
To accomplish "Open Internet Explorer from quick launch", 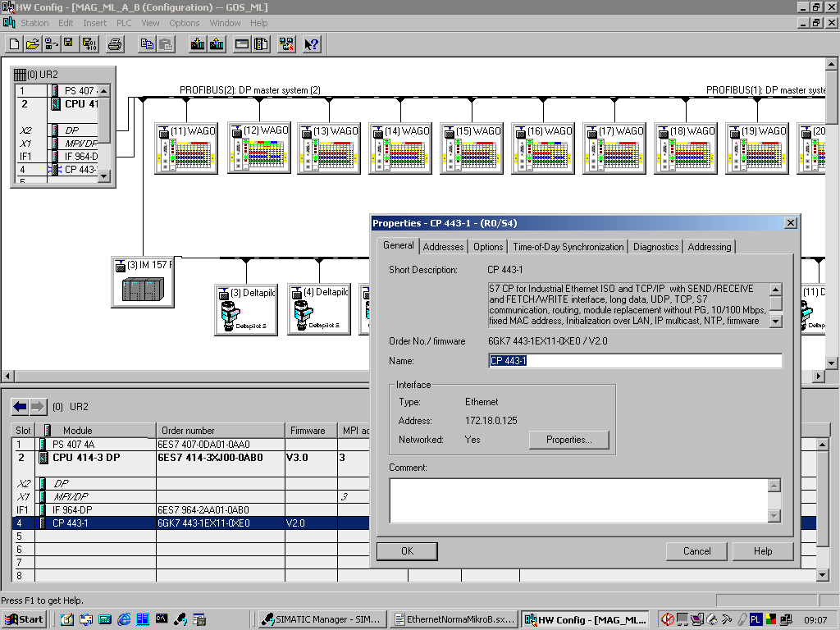I will coord(124,619).
